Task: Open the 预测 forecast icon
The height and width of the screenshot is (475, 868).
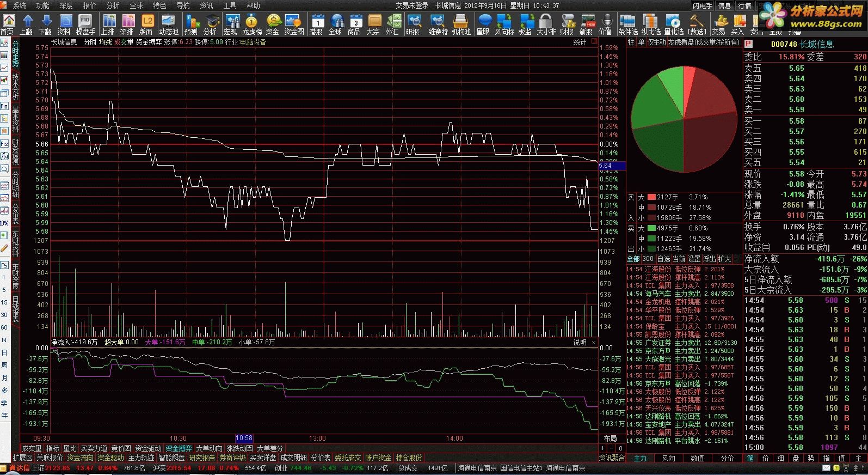Action: [x=192, y=25]
